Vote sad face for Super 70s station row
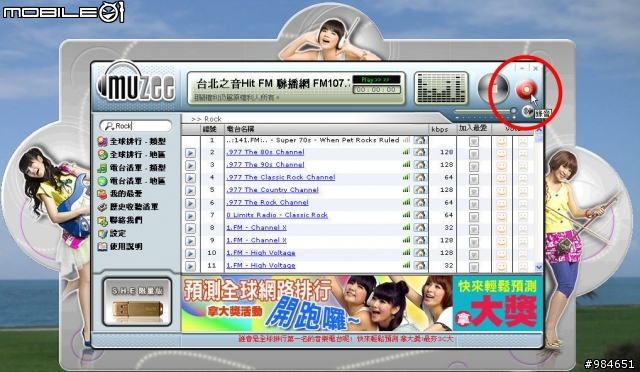Viewport: 640px width, 372px height. click(x=522, y=142)
